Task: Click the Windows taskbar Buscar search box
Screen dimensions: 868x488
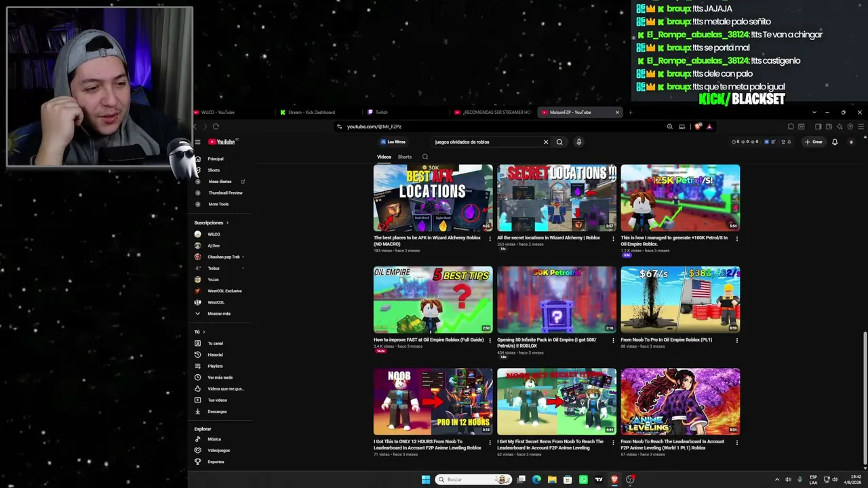Action: [x=473, y=480]
